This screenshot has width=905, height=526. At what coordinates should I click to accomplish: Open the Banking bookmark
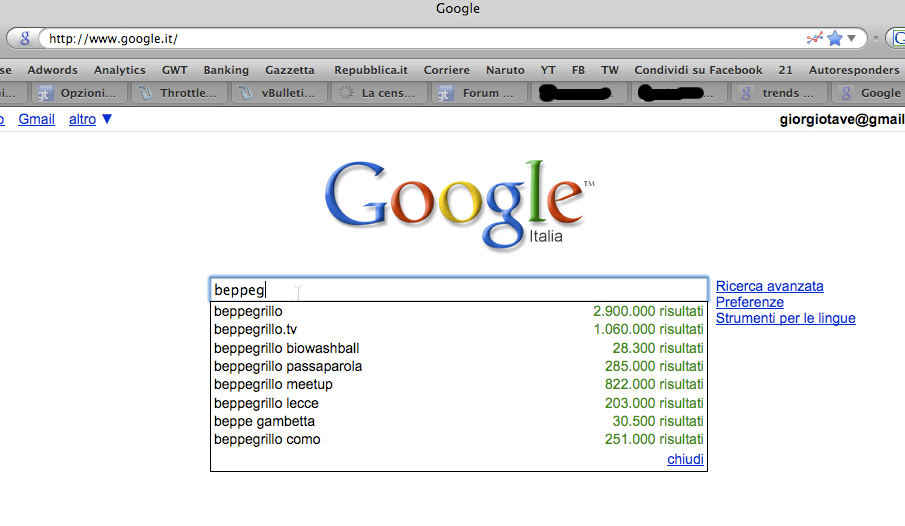pos(226,70)
